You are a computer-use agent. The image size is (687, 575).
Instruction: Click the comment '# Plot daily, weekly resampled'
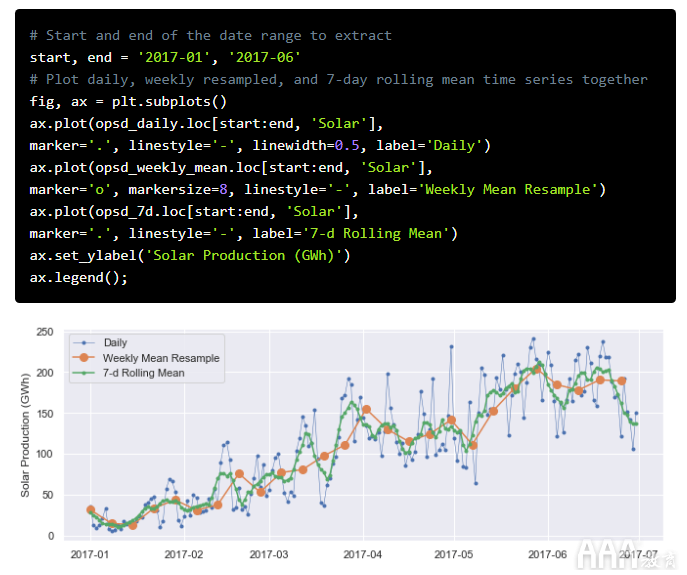pos(338,79)
